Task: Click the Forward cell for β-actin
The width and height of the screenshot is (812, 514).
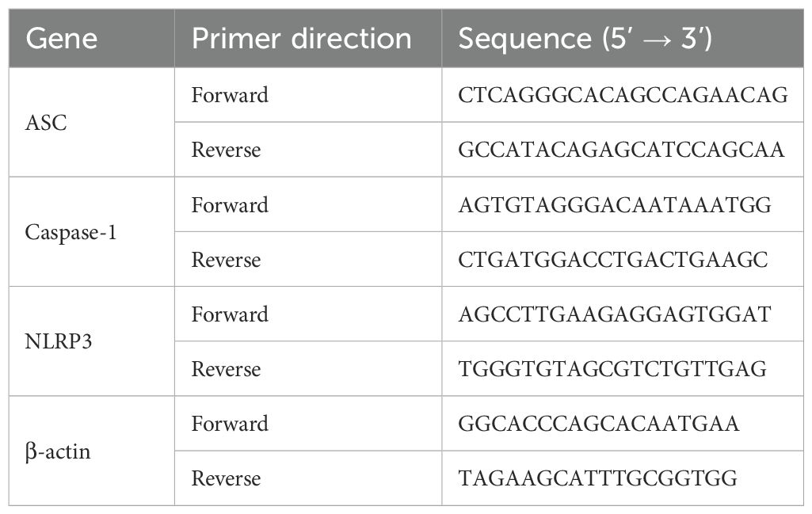Action: pos(230,424)
